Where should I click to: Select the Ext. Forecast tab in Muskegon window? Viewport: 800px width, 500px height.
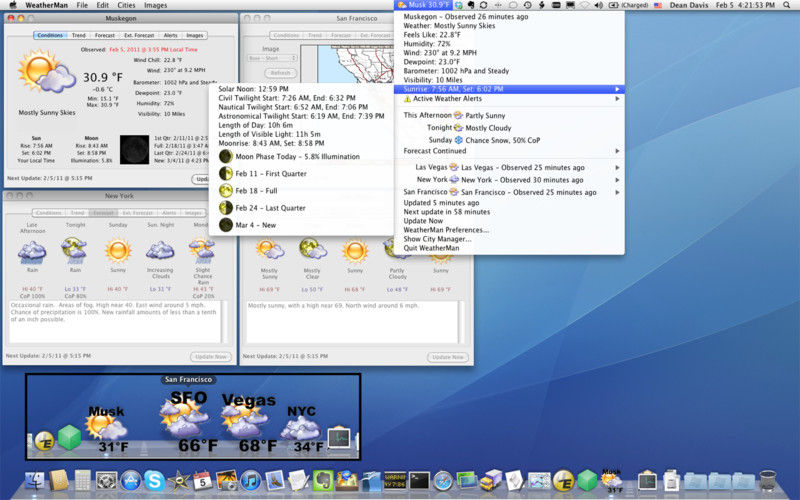(x=139, y=35)
